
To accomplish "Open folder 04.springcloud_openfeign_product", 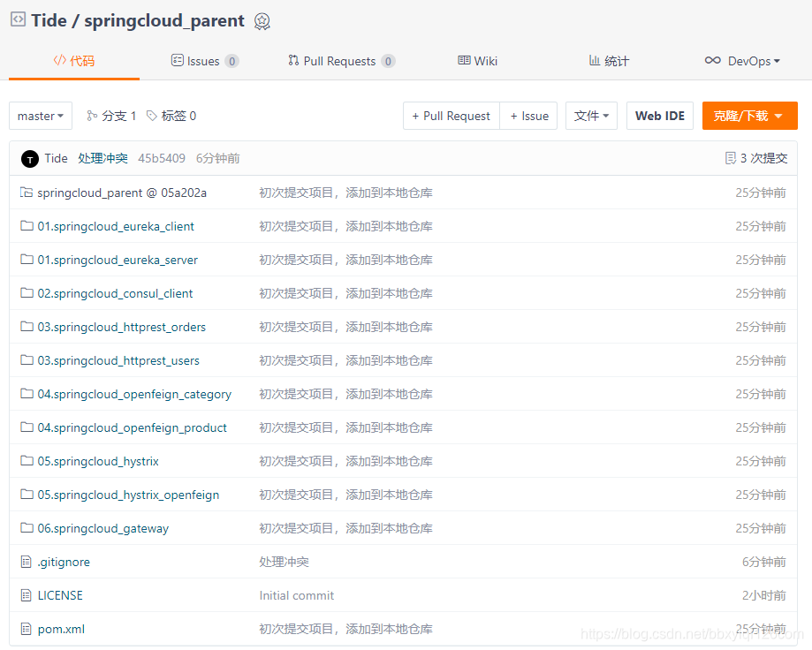I will coord(132,428).
